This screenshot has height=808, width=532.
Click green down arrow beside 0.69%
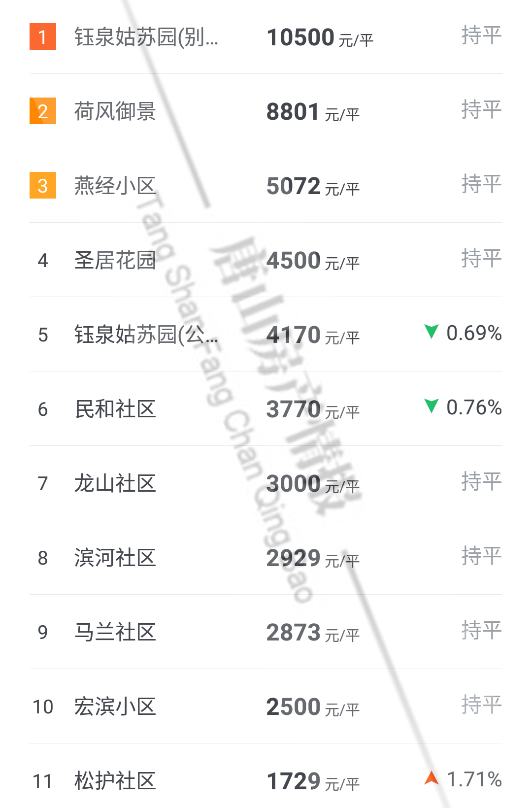pyautogui.click(x=432, y=332)
